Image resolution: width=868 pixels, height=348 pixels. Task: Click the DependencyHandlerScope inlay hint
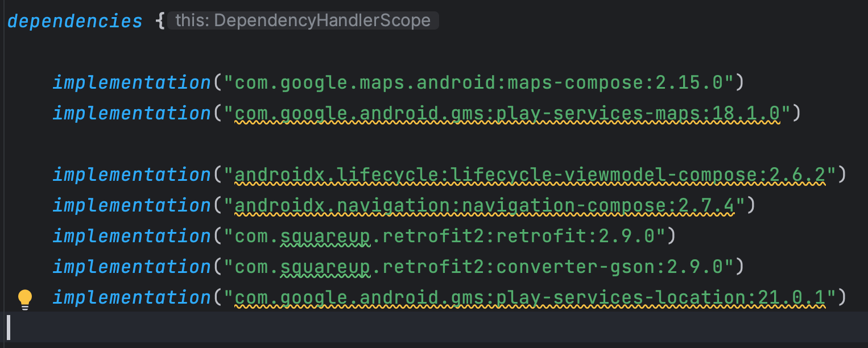pyautogui.click(x=303, y=21)
